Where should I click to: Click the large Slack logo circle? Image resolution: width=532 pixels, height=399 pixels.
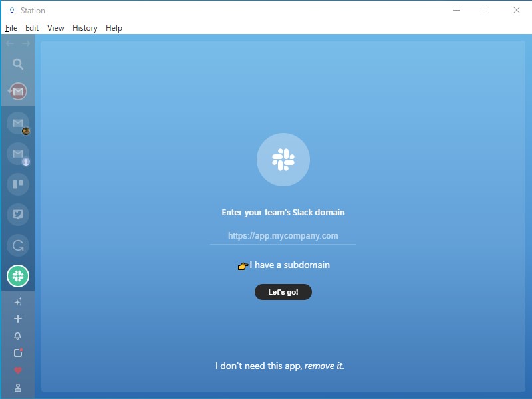283,160
